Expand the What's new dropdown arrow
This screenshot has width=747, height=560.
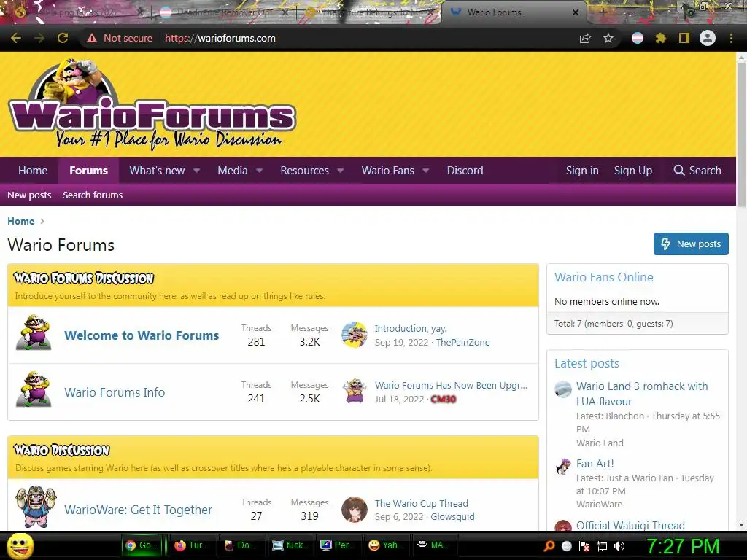point(197,171)
